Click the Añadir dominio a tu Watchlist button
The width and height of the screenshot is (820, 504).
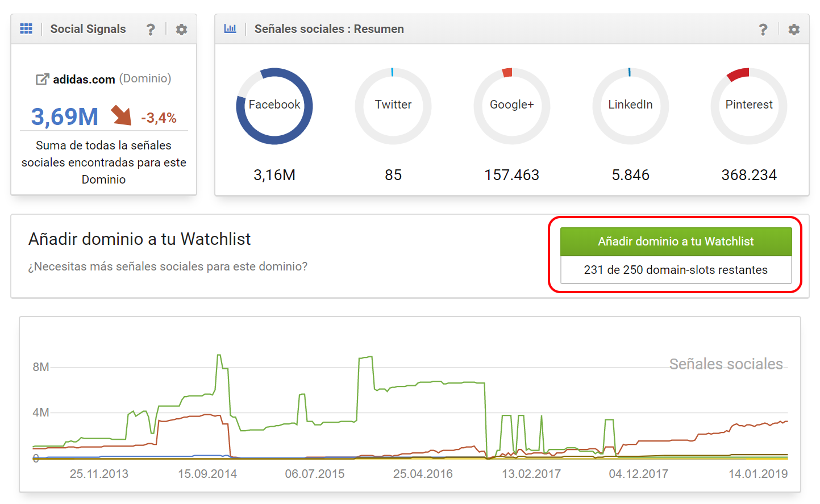point(676,241)
